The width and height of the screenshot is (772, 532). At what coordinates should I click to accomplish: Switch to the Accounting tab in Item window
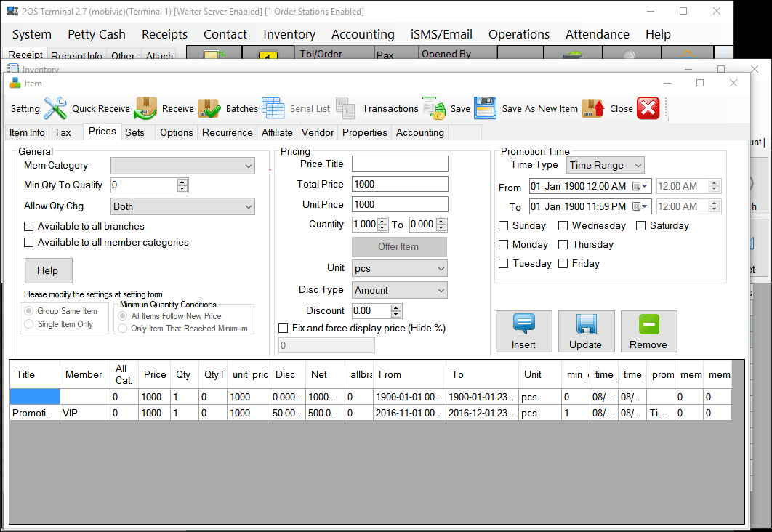pyautogui.click(x=420, y=132)
